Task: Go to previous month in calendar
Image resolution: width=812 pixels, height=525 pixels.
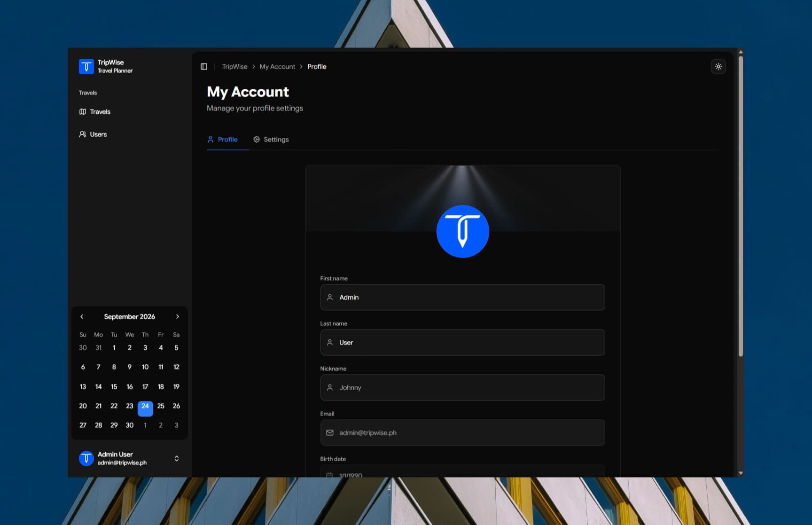Action: pyautogui.click(x=82, y=317)
